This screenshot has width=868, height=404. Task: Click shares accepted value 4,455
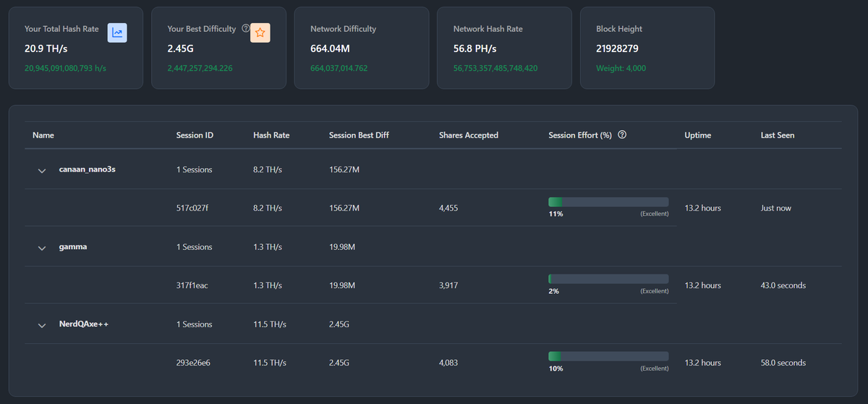(448, 209)
